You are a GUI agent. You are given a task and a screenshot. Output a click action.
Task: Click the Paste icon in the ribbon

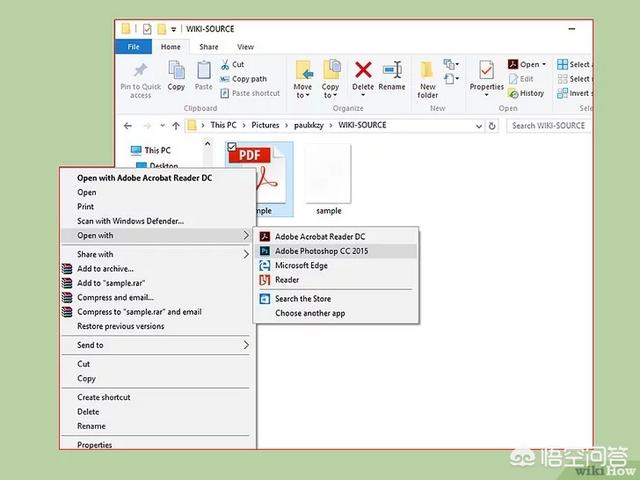point(204,70)
